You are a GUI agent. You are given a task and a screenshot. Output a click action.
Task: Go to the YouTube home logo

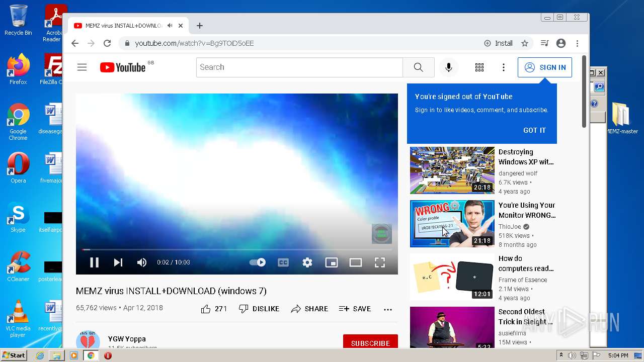point(123,67)
